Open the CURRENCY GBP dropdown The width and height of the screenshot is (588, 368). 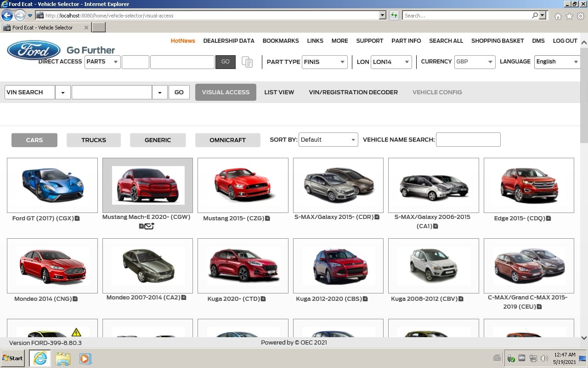point(475,62)
